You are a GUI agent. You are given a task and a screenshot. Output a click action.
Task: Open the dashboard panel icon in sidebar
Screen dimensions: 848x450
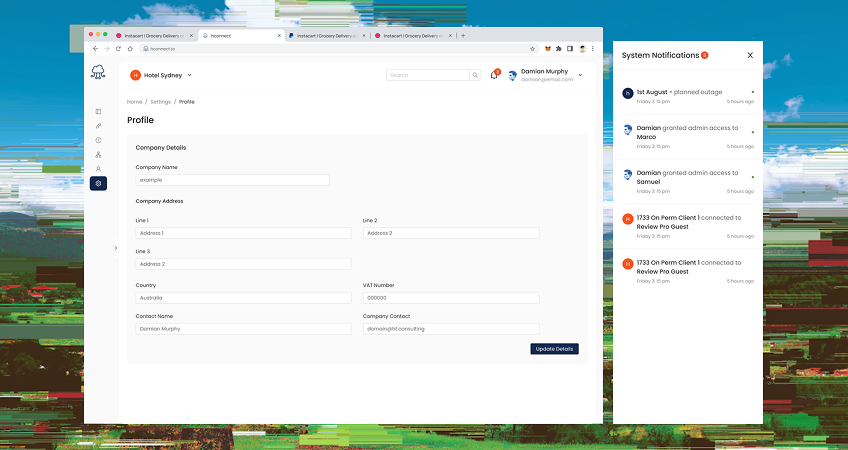pos(98,111)
